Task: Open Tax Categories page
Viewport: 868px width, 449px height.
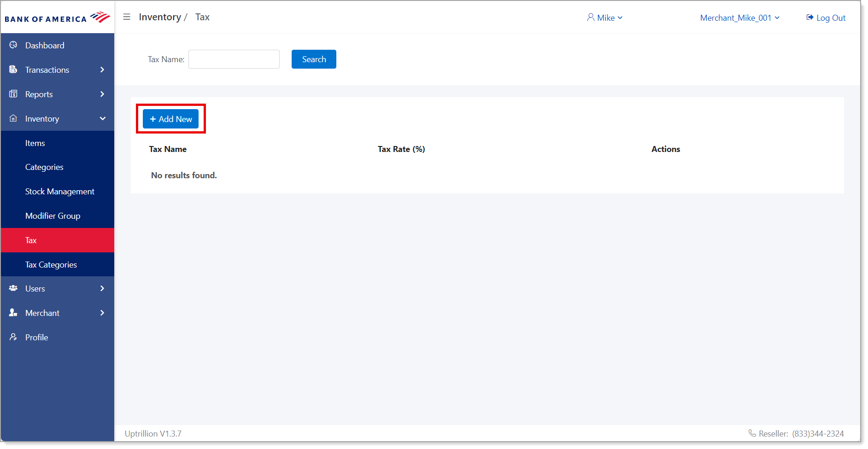Action: (58, 264)
